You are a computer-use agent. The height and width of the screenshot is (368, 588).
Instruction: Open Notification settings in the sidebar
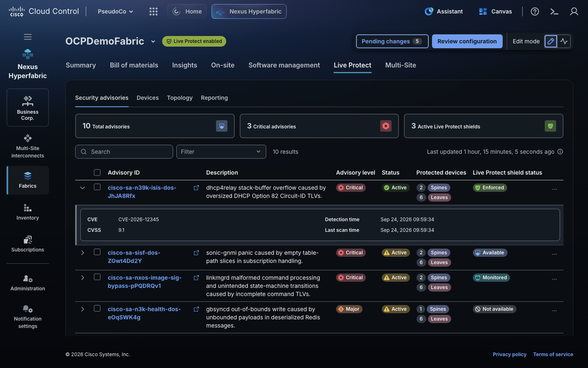pyautogui.click(x=28, y=316)
